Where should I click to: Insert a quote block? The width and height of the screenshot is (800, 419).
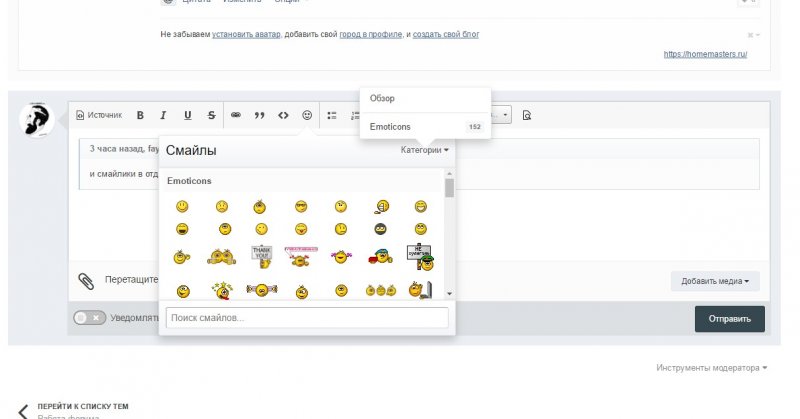click(260, 115)
